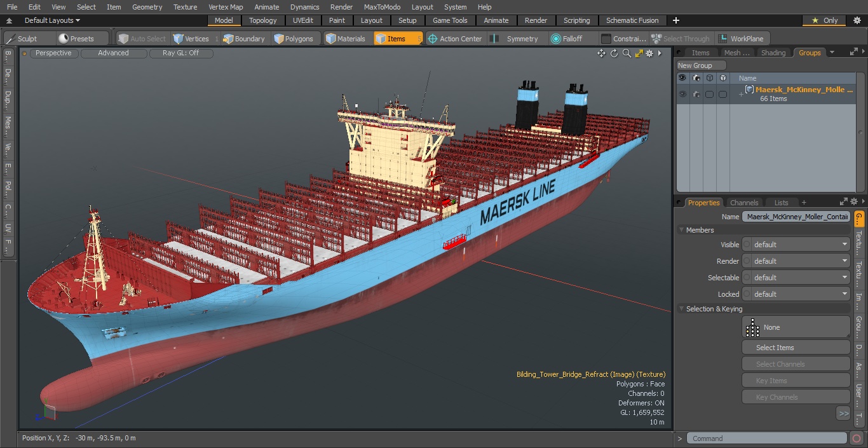Switch to the Shading panel tab
The height and width of the screenshot is (448, 868).
click(x=773, y=53)
